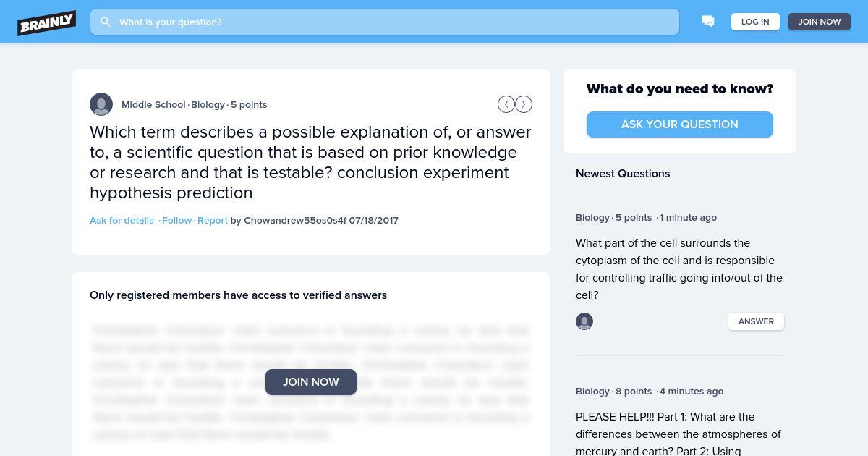The width and height of the screenshot is (868, 456).
Task: Click JOIN NOW over blurred answer
Action: click(311, 382)
